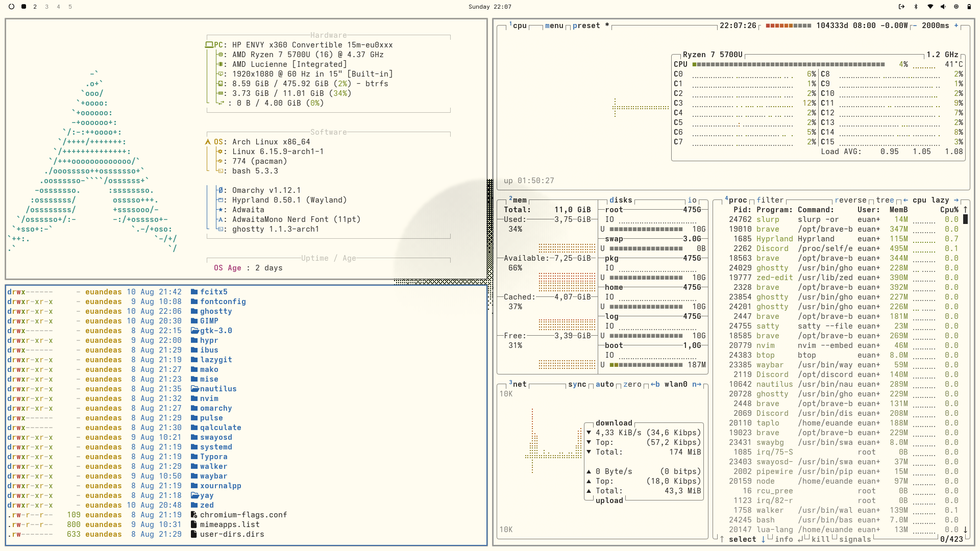Open the signals option for process

pyautogui.click(x=854, y=539)
